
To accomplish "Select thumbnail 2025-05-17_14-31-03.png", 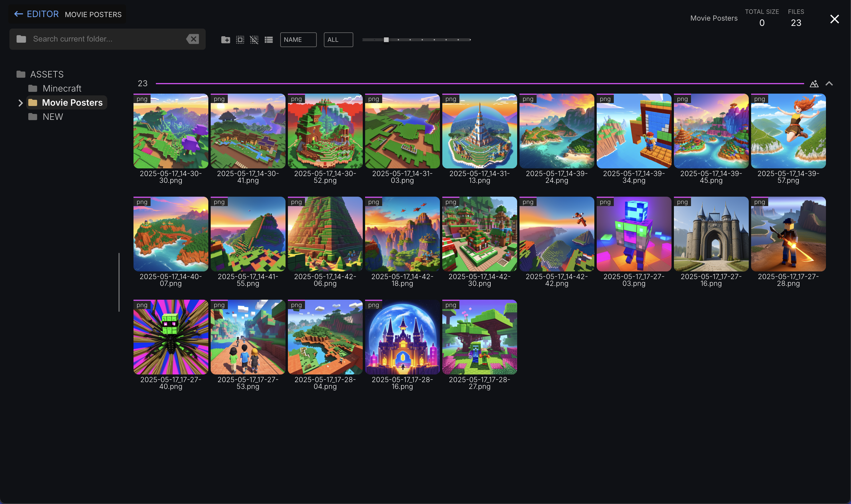I will 403,131.
